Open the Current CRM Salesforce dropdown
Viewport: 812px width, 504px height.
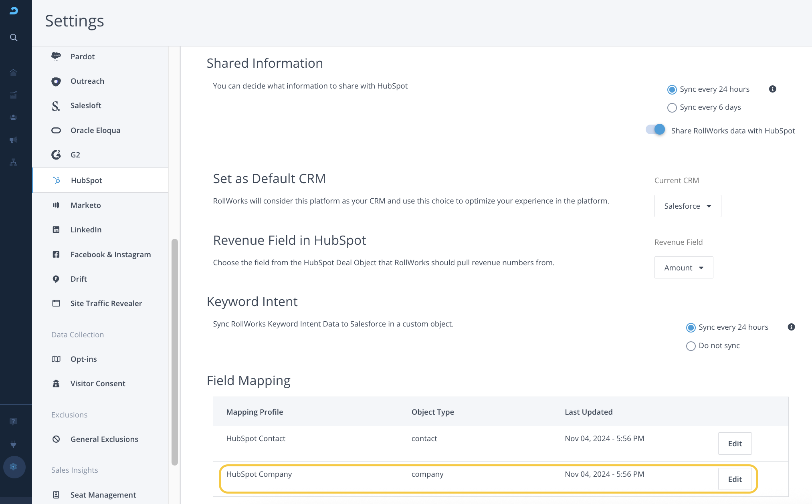(x=688, y=206)
